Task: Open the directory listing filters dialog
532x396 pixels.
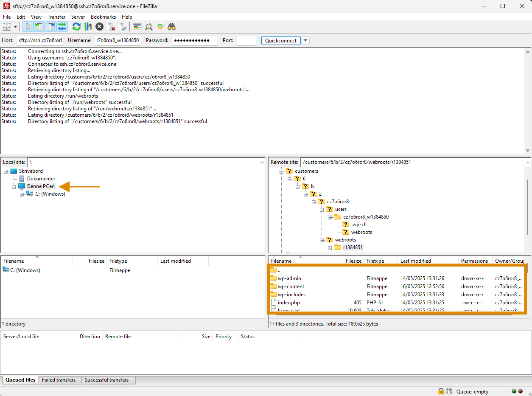Action: pos(137,27)
